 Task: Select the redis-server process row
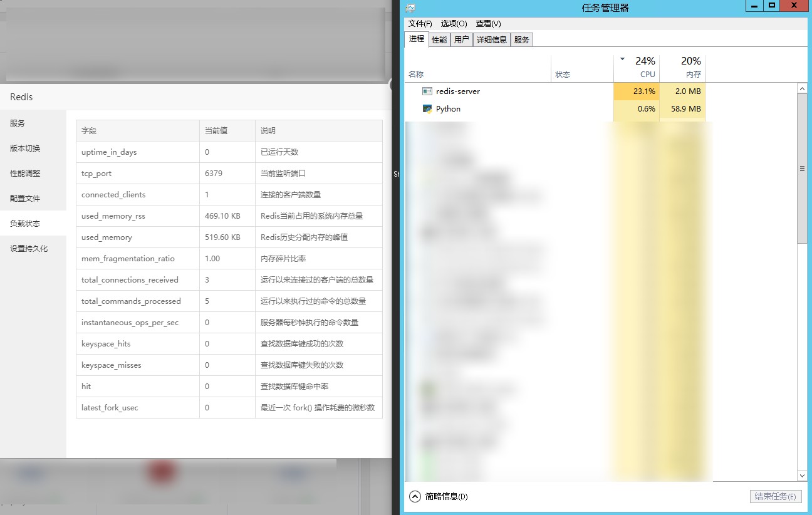[x=555, y=91]
